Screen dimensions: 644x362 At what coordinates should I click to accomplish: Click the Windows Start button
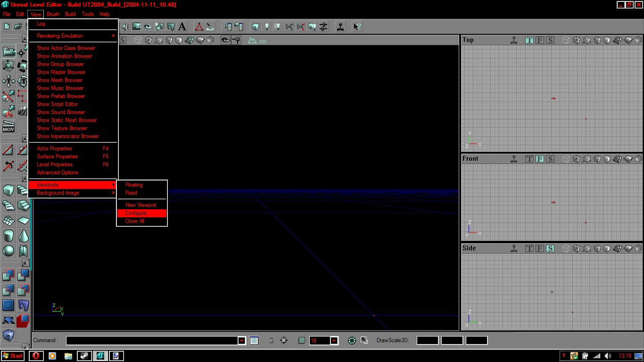pos(13,356)
